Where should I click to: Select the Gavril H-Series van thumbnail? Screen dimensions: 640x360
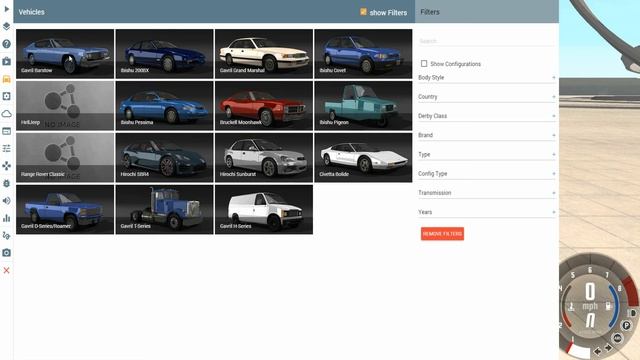pos(264,209)
